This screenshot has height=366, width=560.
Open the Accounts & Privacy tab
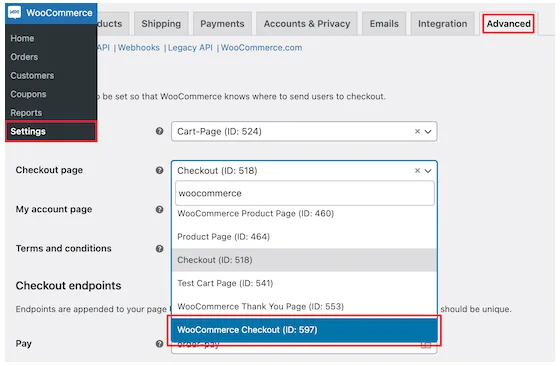307,24
